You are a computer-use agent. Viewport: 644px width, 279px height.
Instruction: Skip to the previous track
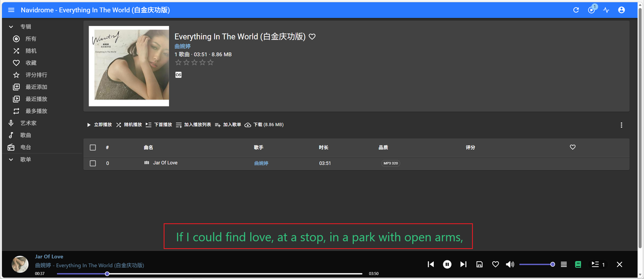(x=431, y=264)
